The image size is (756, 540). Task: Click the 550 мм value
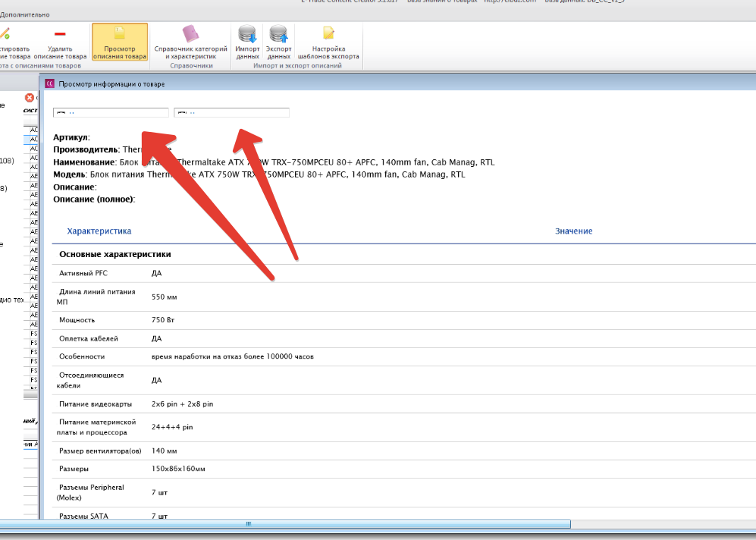point(164,297)
